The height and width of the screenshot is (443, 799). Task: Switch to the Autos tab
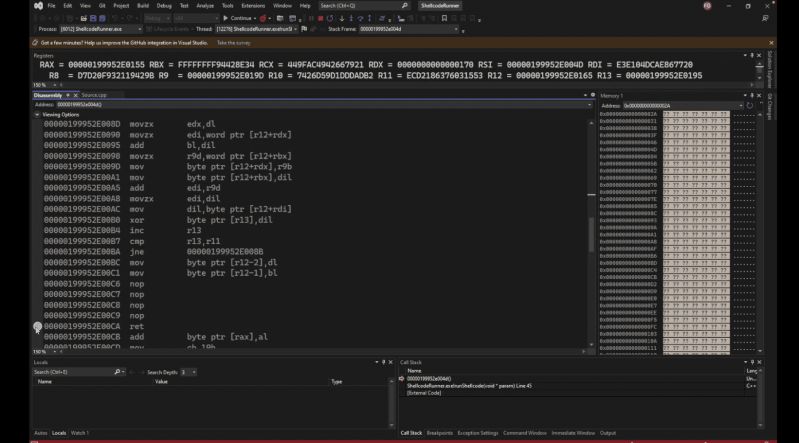pos(40,433)
